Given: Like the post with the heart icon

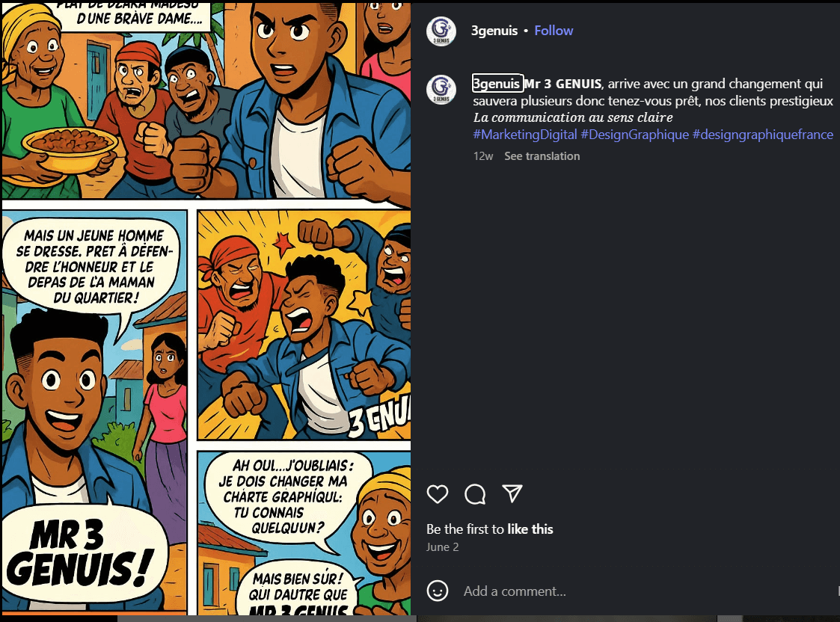Looking at the screenshot, I should (x=438, y=493).
